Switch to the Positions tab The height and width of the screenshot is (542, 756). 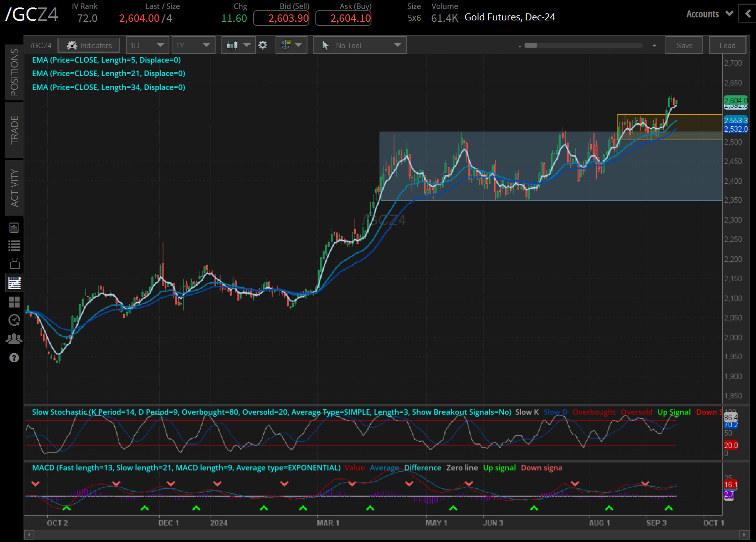pos(14,72)
